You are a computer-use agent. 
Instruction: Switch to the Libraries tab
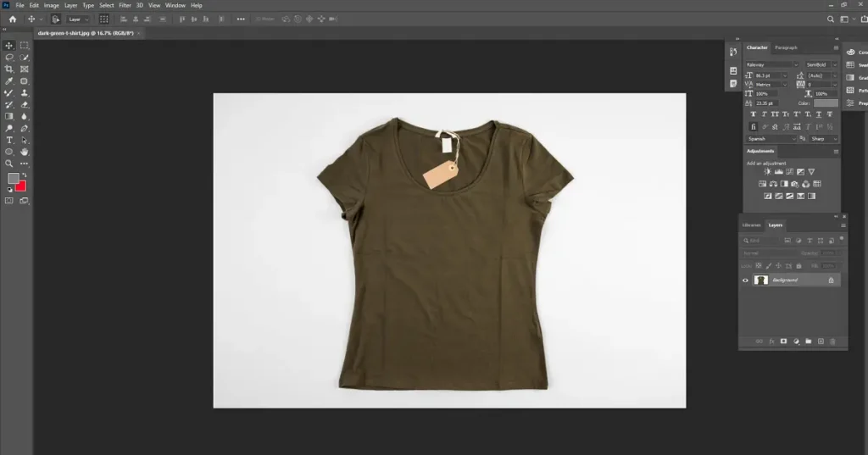pos(751,225)
